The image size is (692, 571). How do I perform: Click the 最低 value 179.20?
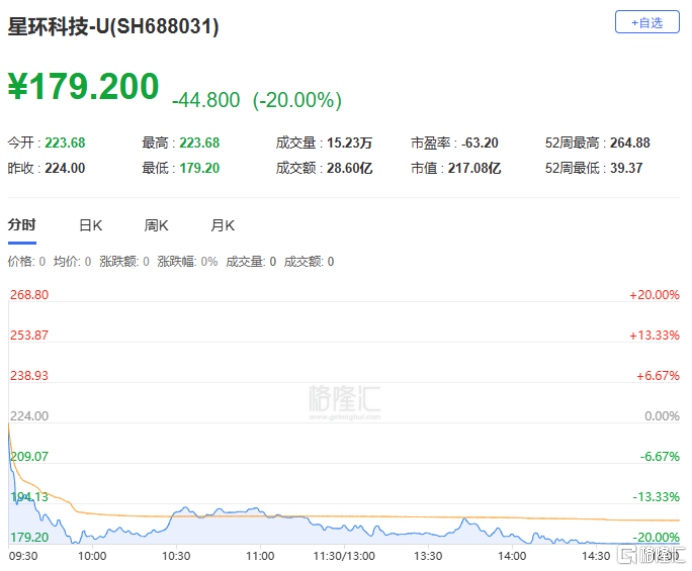click(199, 168)
